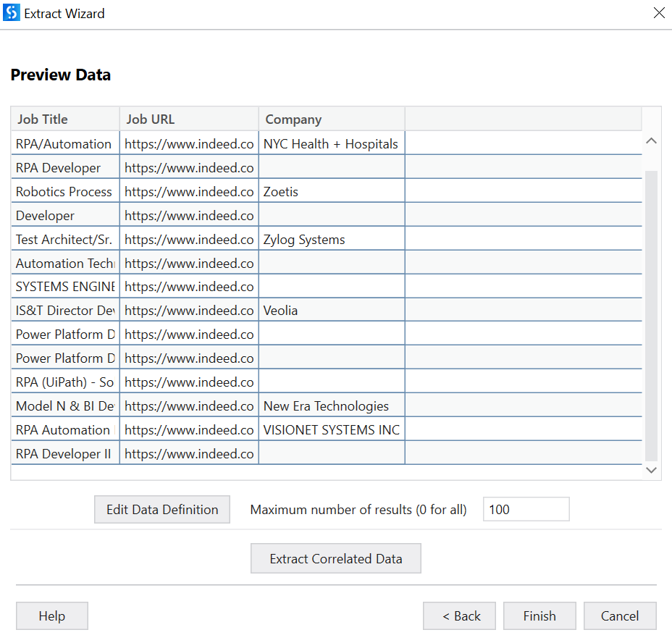Click the preview table scrollbar track

pos(651,304)
